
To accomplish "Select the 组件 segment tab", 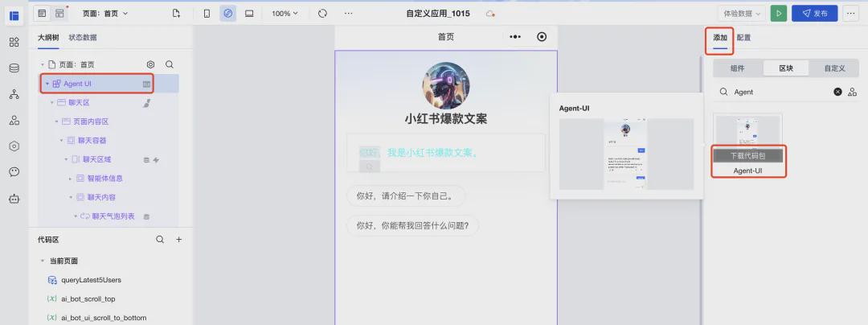I will 737,68.
